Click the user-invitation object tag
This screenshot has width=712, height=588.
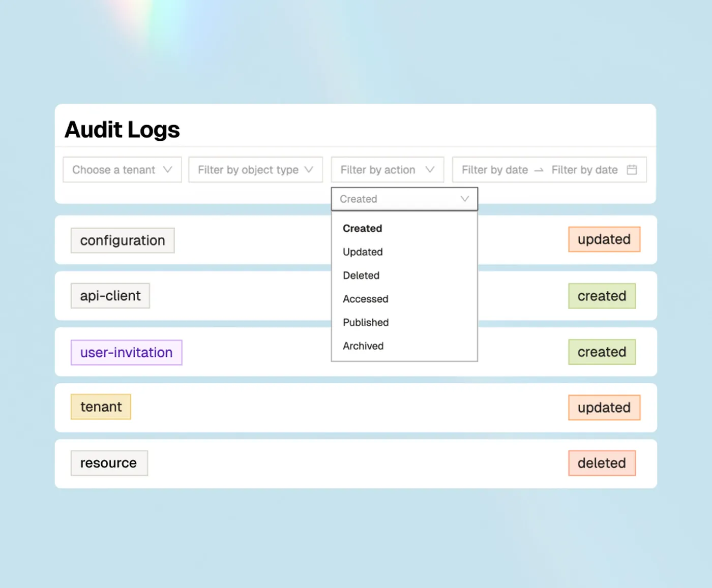pyautogui.click(x=126, y=352)
